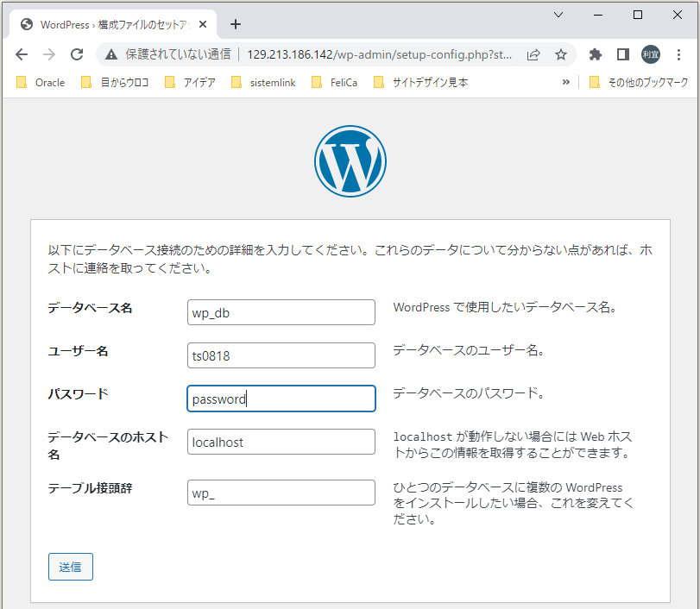This screenshot has width=700, height=609.
Task: Open the Oracle bookmark folder
Action: tap(41, 83)
